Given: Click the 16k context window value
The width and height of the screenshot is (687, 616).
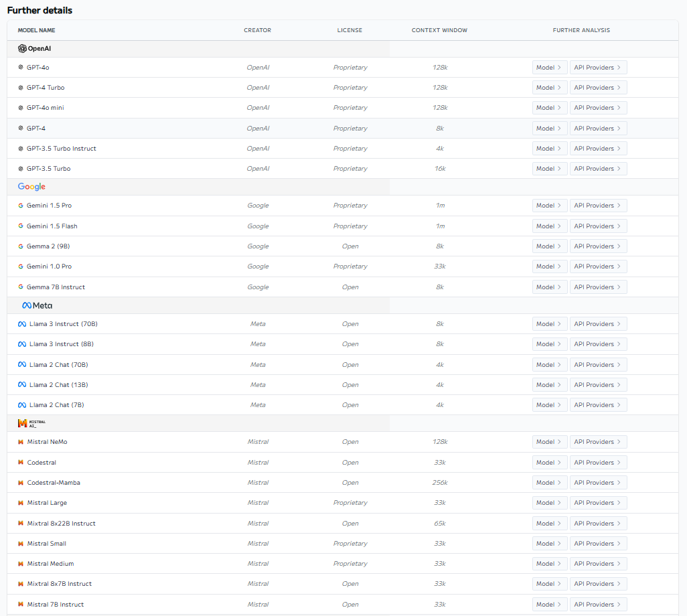Looking at the screenshot, I should pos(440,169).
